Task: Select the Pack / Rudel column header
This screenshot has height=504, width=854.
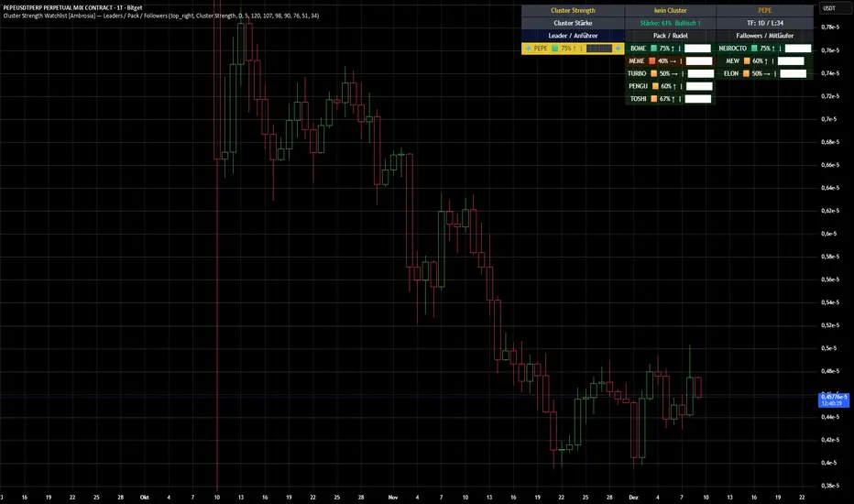Action: (670, 35)
